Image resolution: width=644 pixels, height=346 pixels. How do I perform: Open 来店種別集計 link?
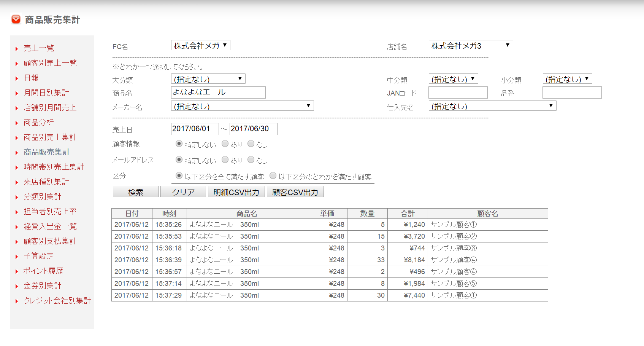point(46,182)
